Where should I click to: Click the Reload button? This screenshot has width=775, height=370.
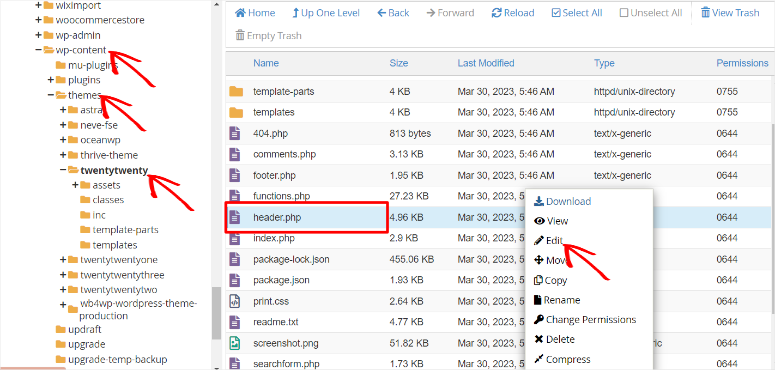pos(513,13)
